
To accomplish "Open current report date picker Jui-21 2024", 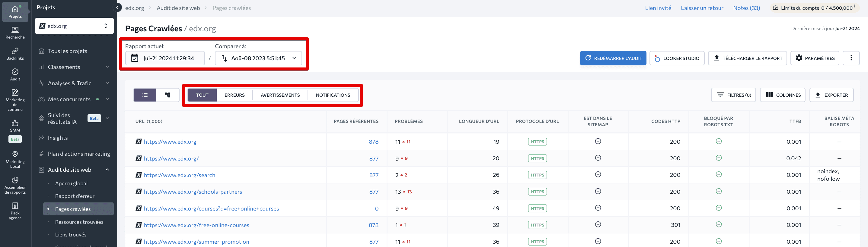I will 165,58.
